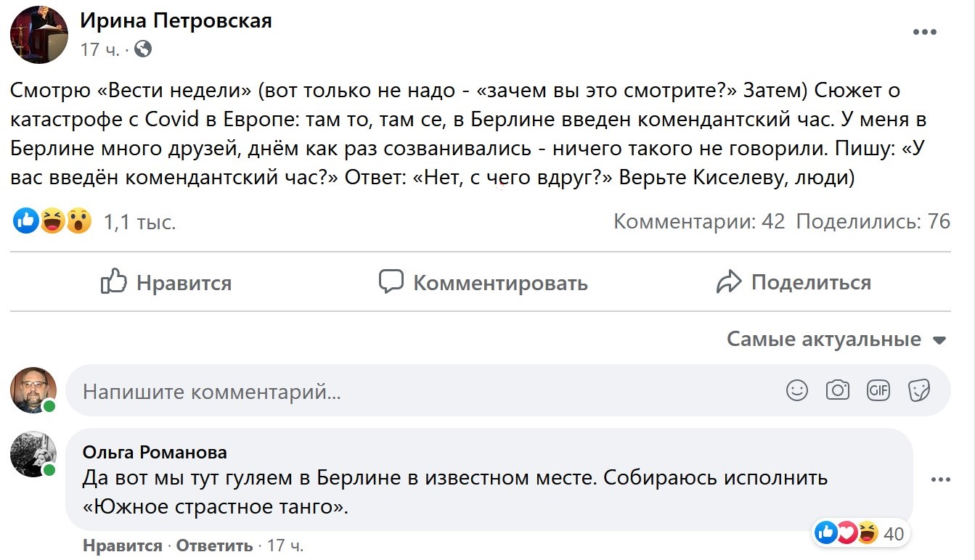Focus the 'Напишите комментарий' input field
The image size is (975, 560).
290,390
